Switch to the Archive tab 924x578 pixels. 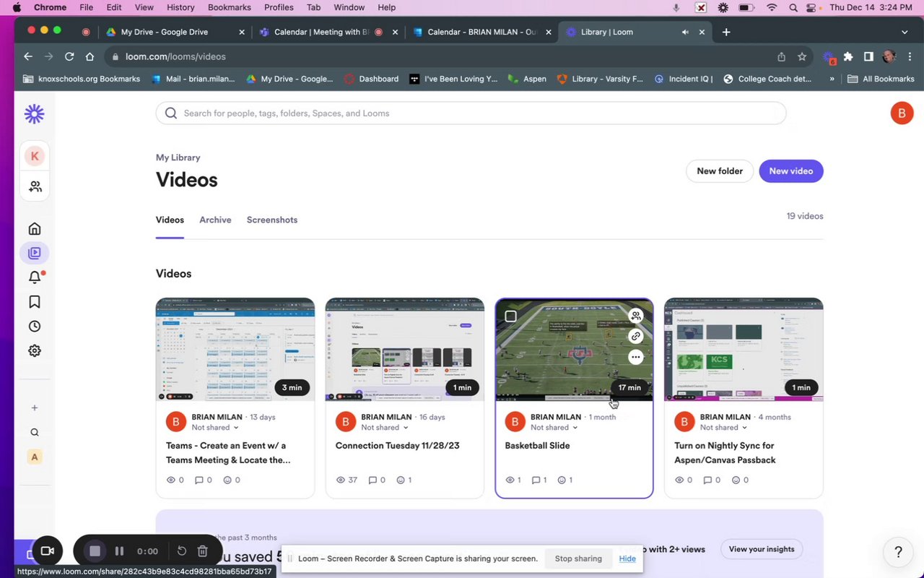[x=215, y=220]
